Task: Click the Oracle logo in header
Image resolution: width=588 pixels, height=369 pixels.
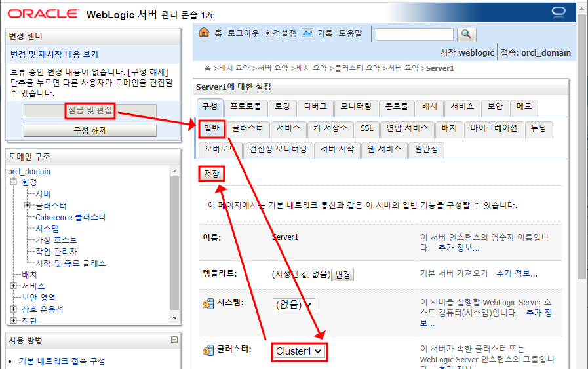Action: (x=43, y=14)
